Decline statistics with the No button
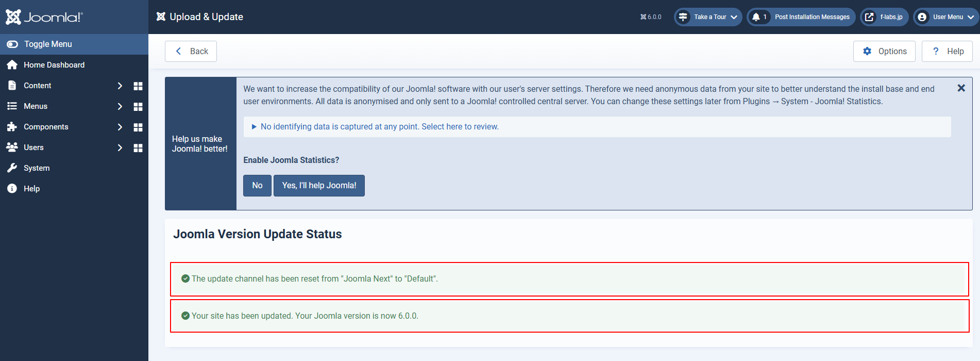This screenshot has height=361, width=980. (x=257, y=186)
